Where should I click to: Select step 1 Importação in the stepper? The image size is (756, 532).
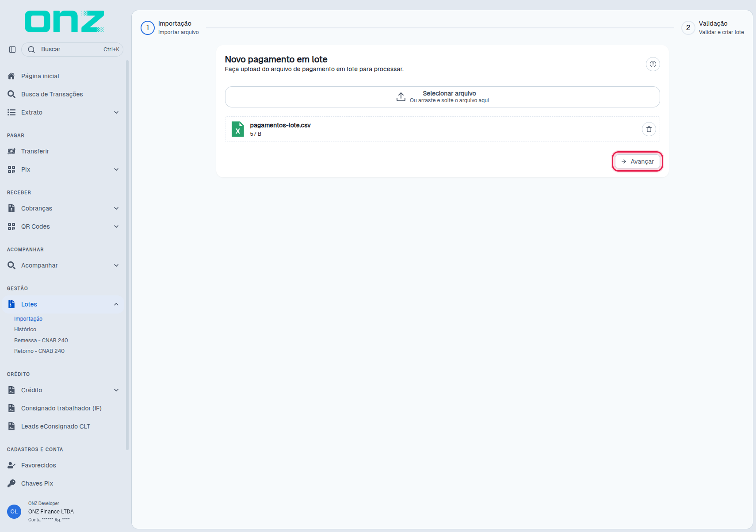click(x=170, y=27)
